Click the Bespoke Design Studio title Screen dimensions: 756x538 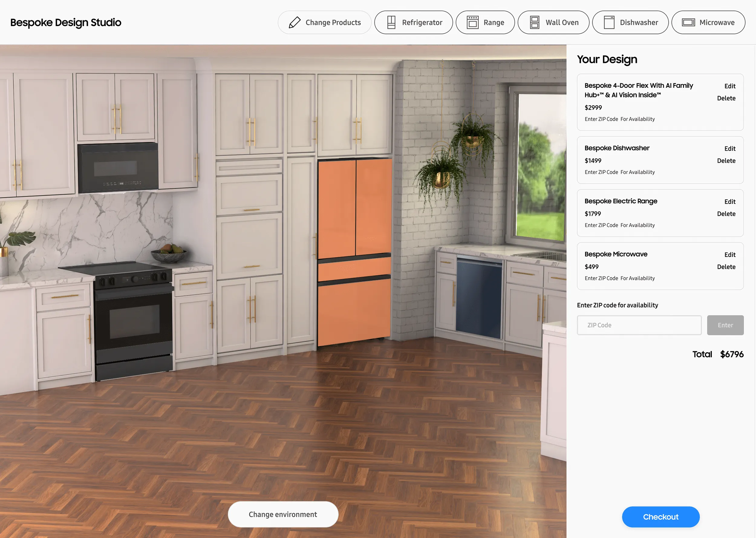point(66,22)
